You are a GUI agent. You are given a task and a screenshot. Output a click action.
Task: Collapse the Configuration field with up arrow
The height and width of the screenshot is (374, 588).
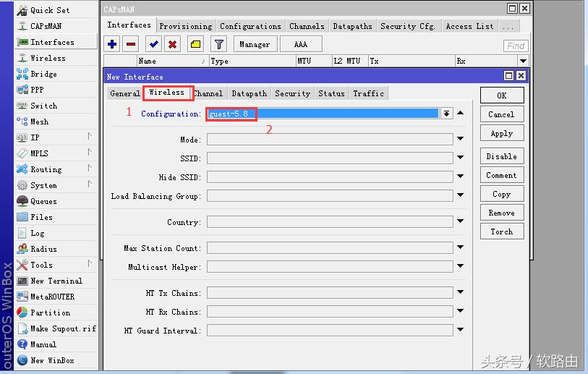pyautogui.click(x=461, y=113)
